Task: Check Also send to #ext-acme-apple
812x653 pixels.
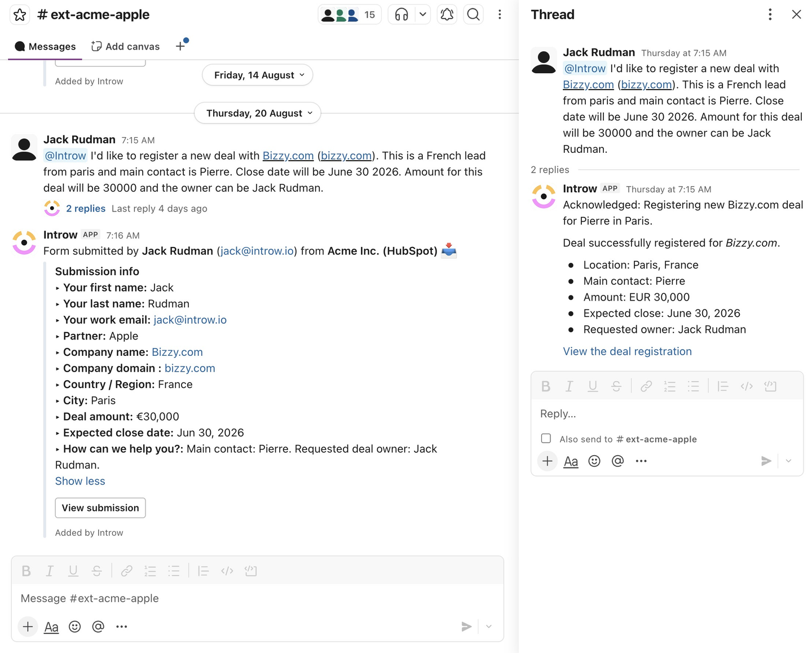Action: point(546,439)
